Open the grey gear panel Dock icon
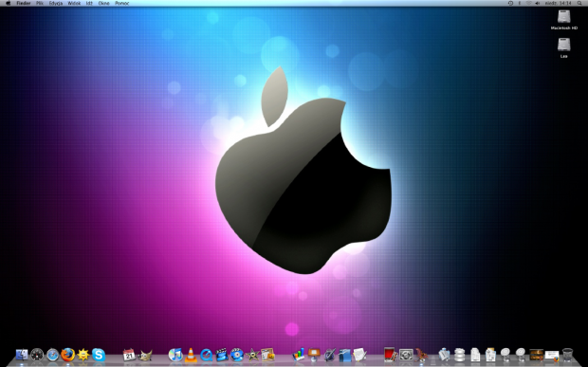The height and width of the screenshot is (367, 588). (x=406, y=355)
